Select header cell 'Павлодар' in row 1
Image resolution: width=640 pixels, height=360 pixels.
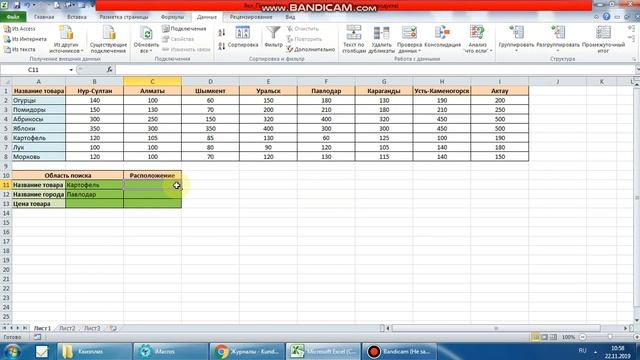tap(326, 91)
